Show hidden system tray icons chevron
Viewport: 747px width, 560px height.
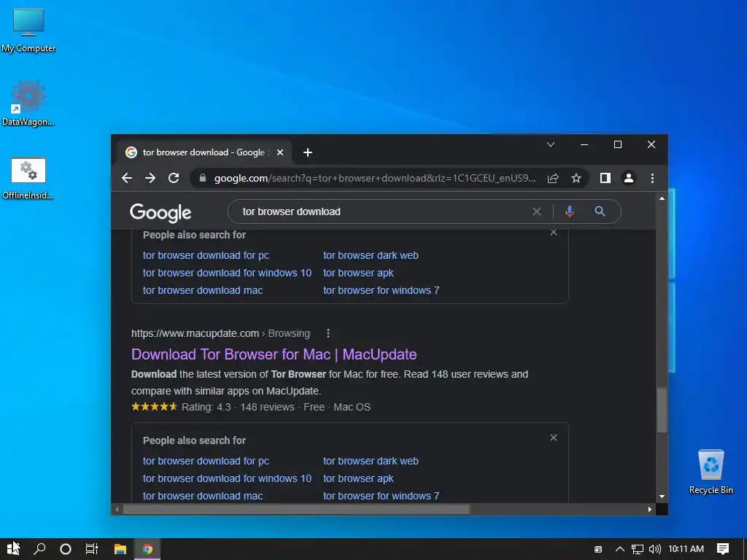(620, 549)
